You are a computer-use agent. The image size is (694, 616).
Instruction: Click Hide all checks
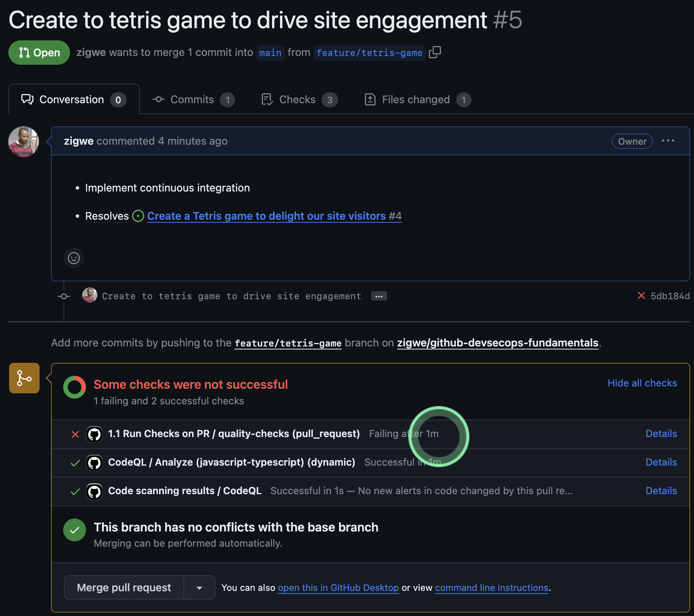642,383
